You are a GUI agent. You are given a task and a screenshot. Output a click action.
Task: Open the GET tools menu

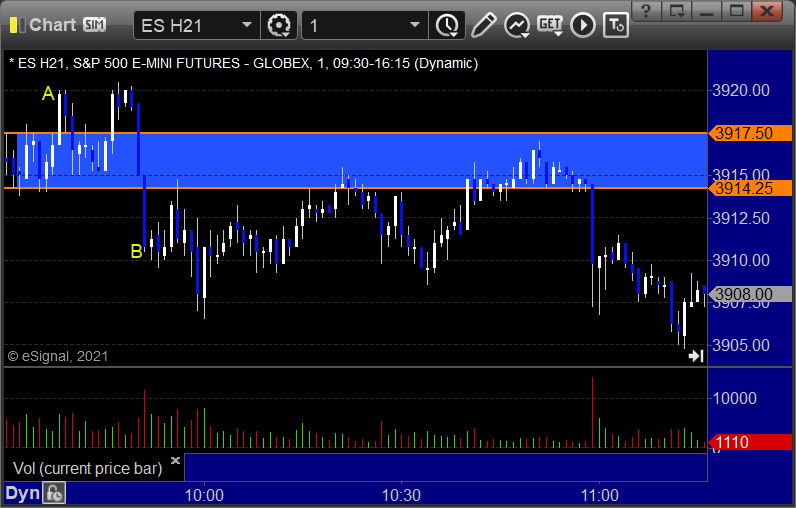(550, 25)
